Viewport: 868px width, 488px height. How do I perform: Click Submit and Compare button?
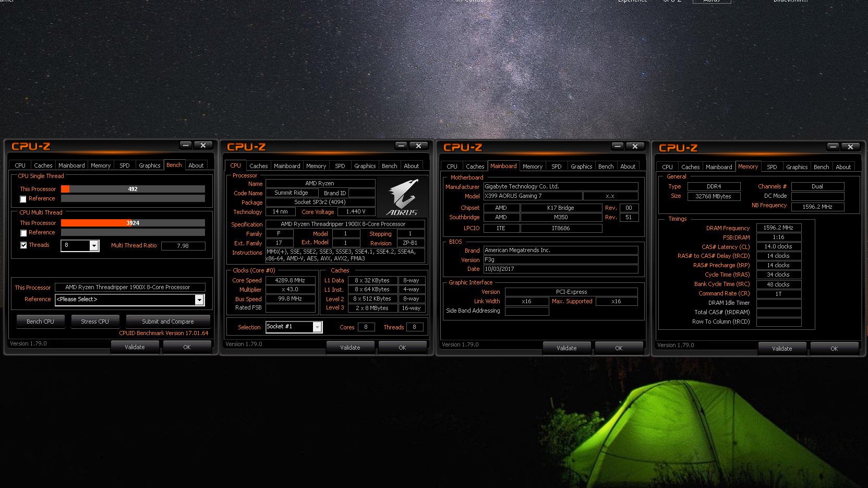coord(168,322)
